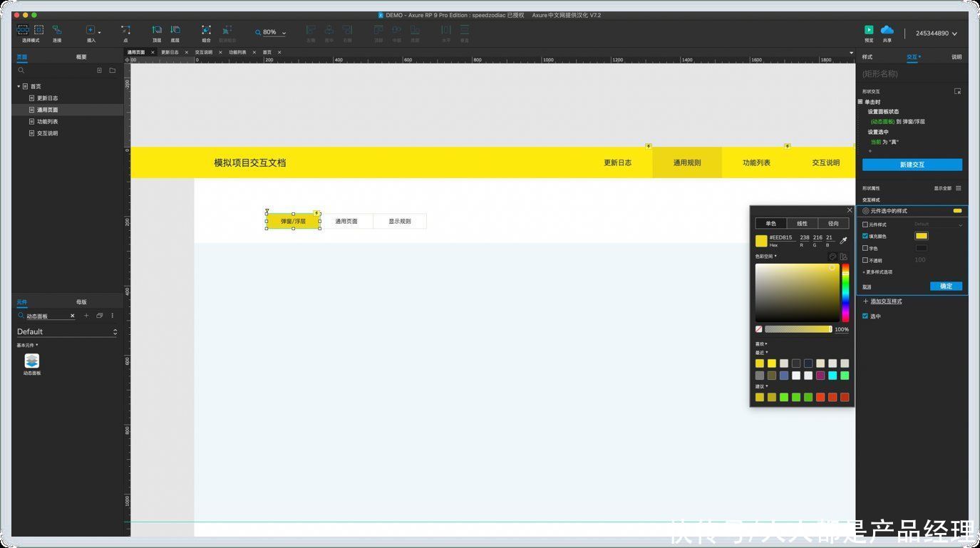
Task: Add a new folder in pages panel
Action: tap(112, 71)
